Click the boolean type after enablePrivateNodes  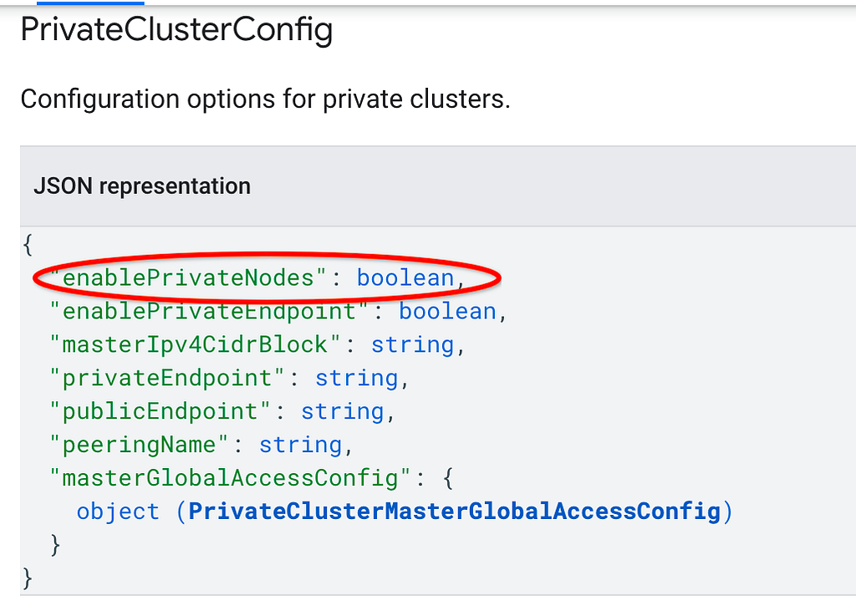[x=405, y=277]
